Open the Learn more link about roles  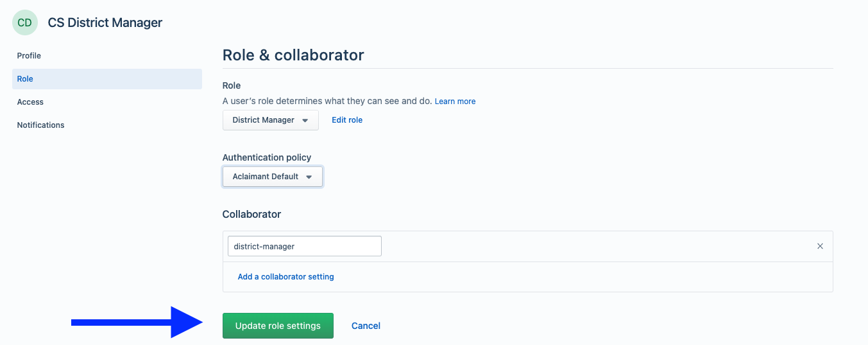click(455, 102)
